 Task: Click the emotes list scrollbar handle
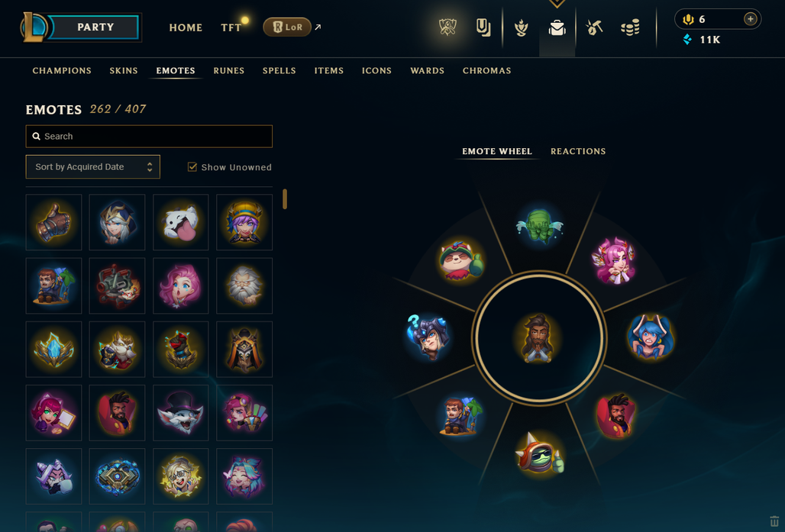tap(284, 198)
